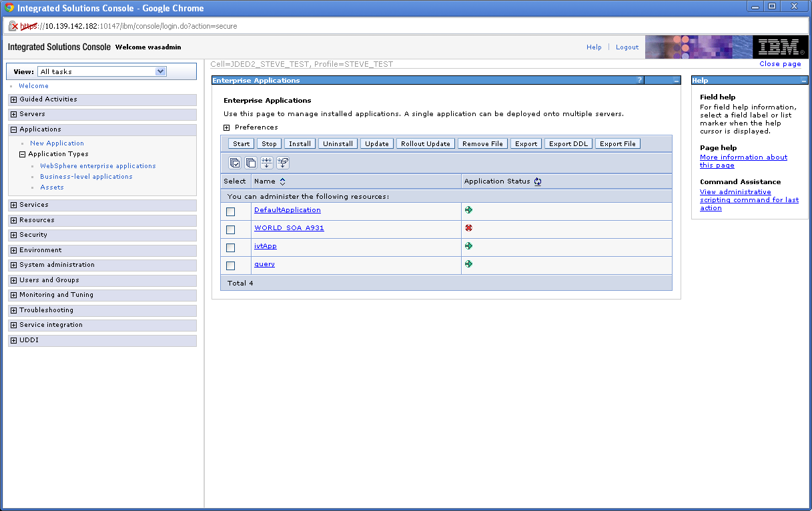Click the Start button
812x511 pixels.
pyautogui.click(x=242, y=143)
